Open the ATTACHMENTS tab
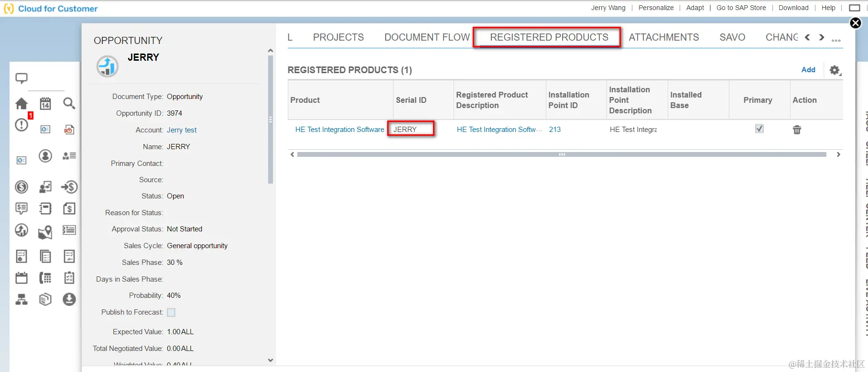 (x=664, y=37)
